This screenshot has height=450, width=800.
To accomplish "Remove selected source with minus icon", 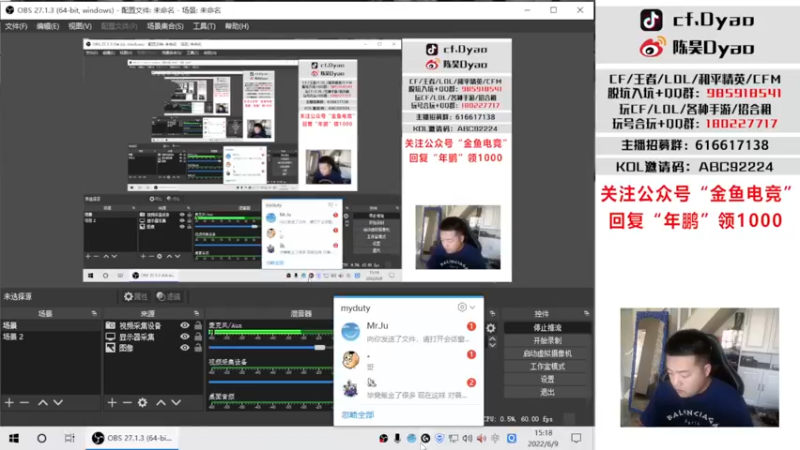I will [127, 403].
